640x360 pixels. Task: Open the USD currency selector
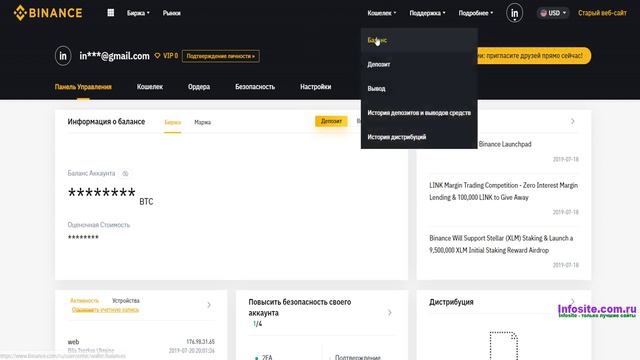point(553,13)
